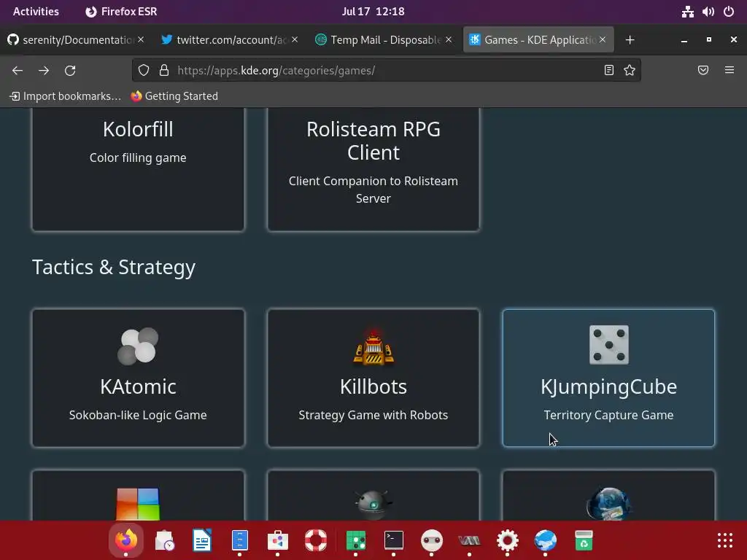Click the Killbots robot icon

[373, 346]
